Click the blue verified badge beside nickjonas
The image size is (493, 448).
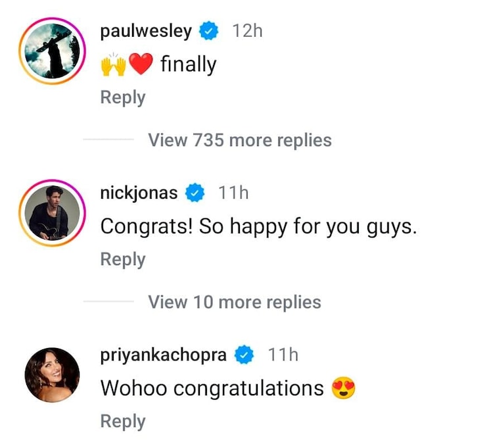(x=195, y=193)
